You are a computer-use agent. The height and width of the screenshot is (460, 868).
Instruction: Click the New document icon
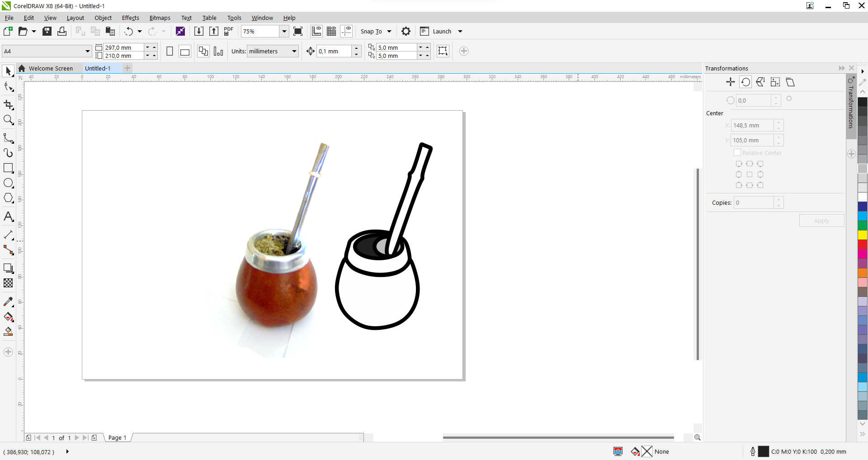coord(8,31)
